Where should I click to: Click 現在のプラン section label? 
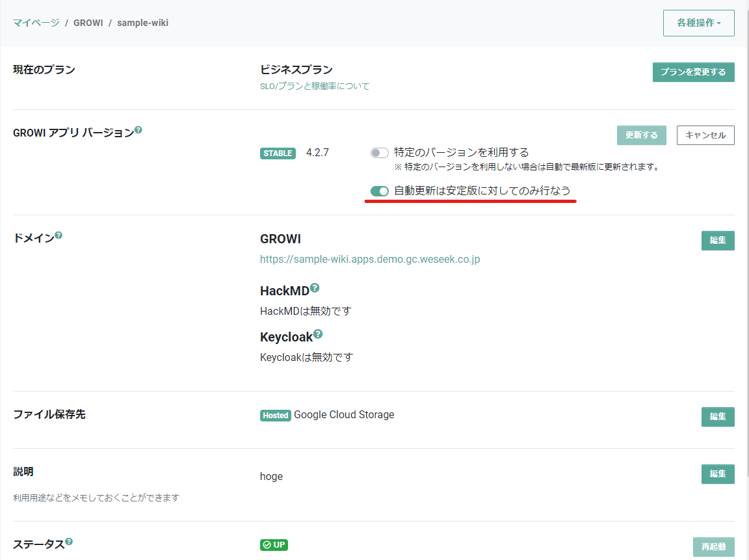[44, 70]
